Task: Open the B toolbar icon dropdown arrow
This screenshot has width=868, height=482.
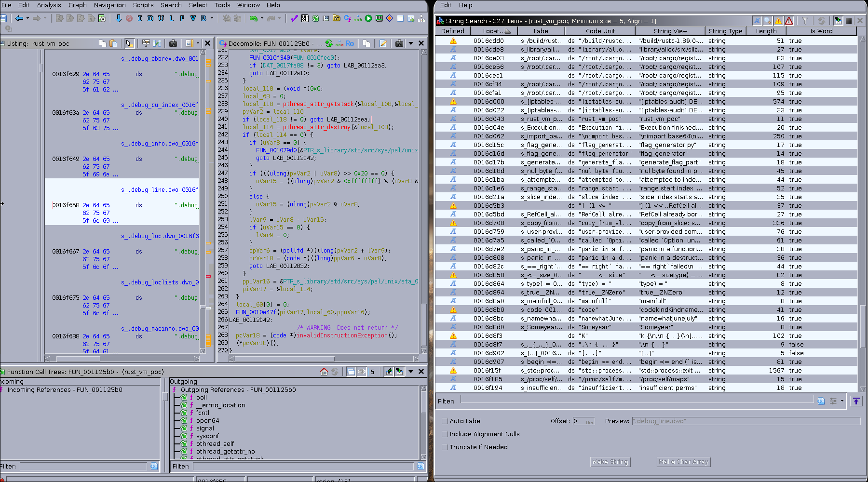Action: (x=211, y=19)
